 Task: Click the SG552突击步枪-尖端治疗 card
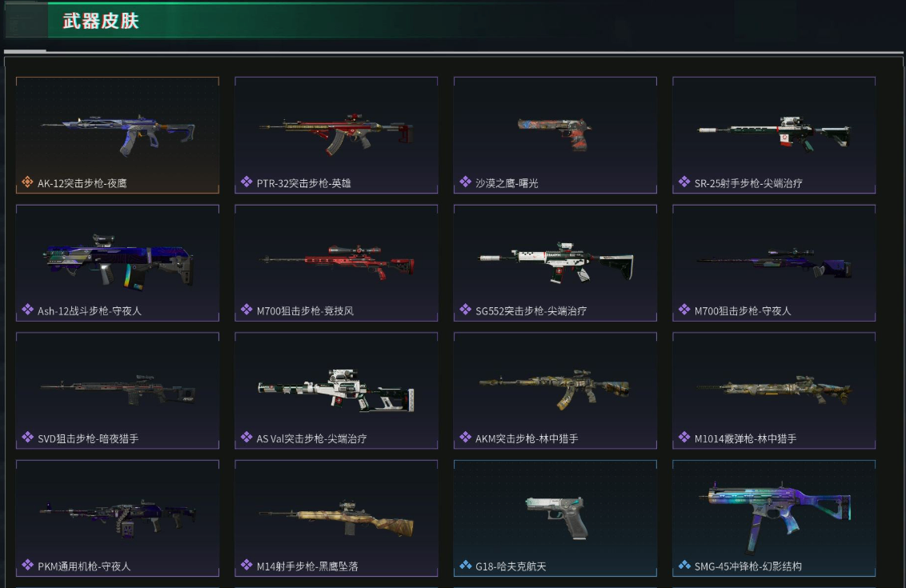pos(555,263)
